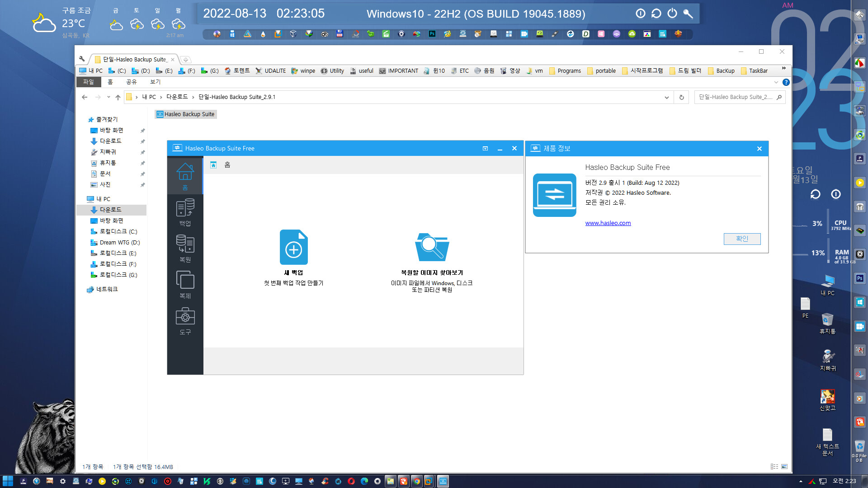Switch to details view layout icon

click(x=774, y=467)
